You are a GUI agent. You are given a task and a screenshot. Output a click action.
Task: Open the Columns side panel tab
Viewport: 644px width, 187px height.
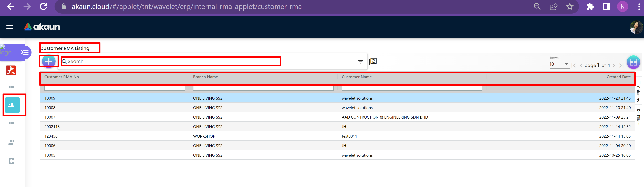pos(638,91)
